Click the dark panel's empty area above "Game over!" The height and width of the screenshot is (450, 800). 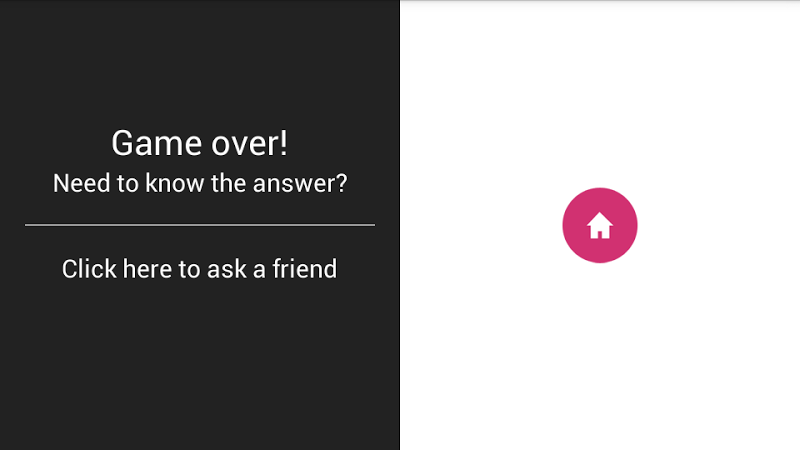199,60
